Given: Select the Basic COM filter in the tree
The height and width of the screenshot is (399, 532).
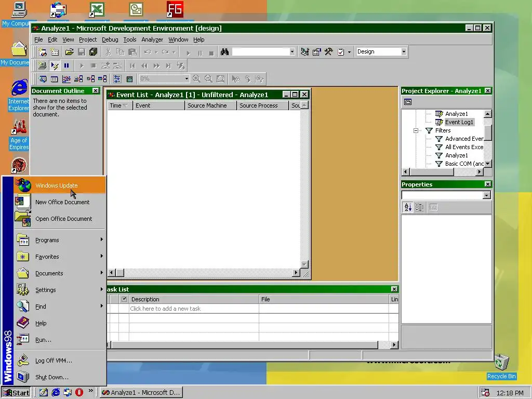Looking at the screenshot, I should pos(464,164).
